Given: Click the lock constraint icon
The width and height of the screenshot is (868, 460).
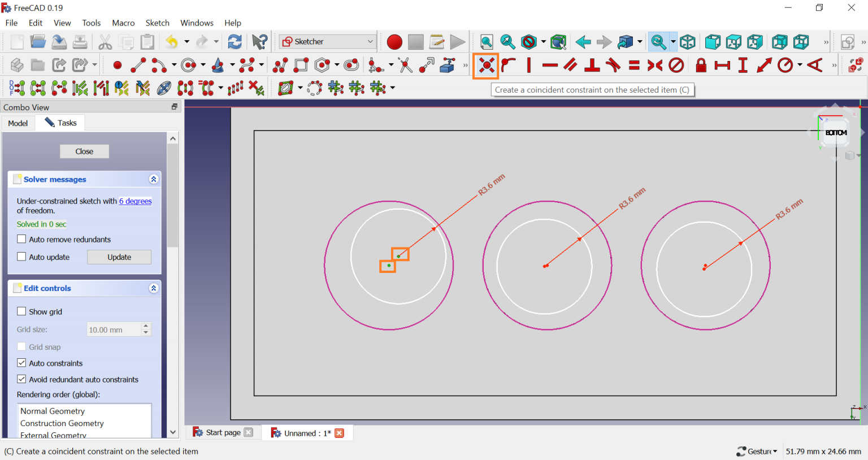Looking at the screenshot, I should [x=701, y=66].
